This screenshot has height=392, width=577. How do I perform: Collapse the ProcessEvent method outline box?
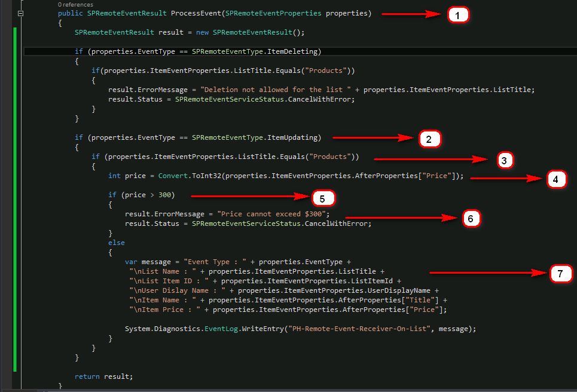pos(20,14)
